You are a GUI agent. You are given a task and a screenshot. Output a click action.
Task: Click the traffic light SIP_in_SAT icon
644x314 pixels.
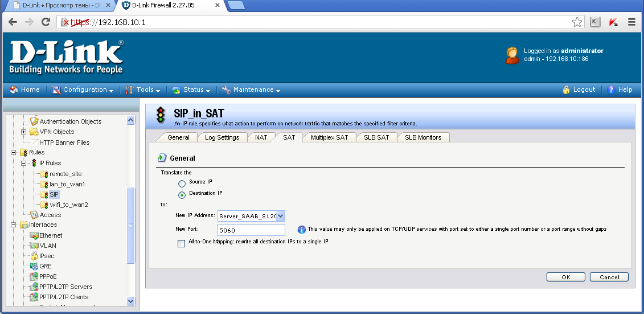(x=161, y=115)
